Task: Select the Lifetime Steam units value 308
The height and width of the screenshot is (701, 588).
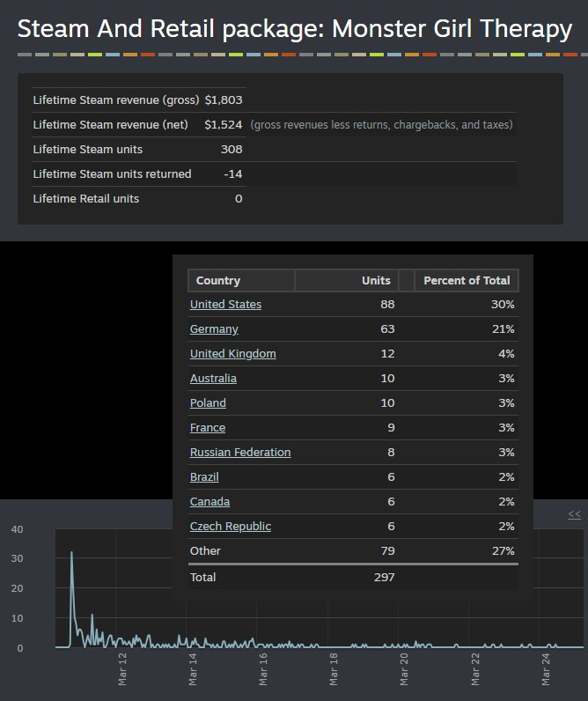Action: pyautogui.click(x=232, y=149)
